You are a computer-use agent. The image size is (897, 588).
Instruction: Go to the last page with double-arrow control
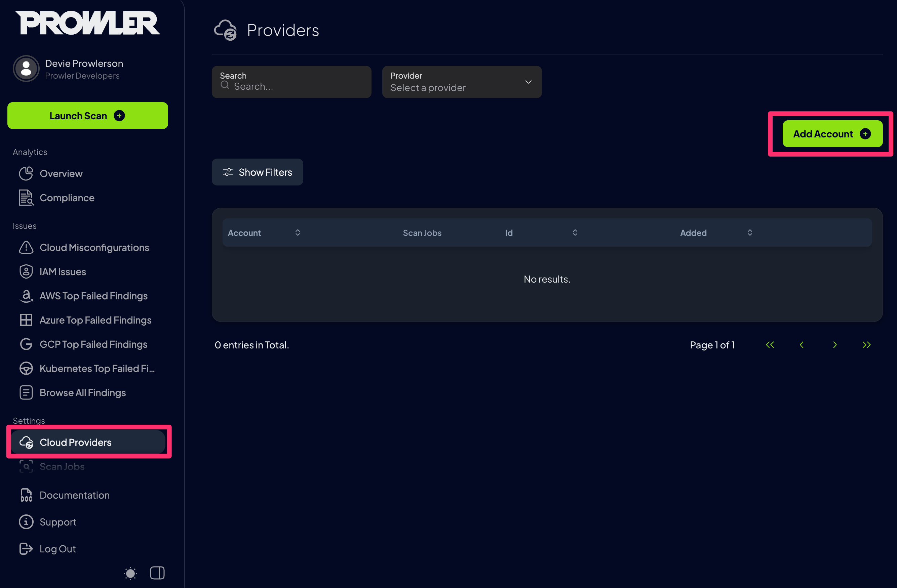[866, 344]
